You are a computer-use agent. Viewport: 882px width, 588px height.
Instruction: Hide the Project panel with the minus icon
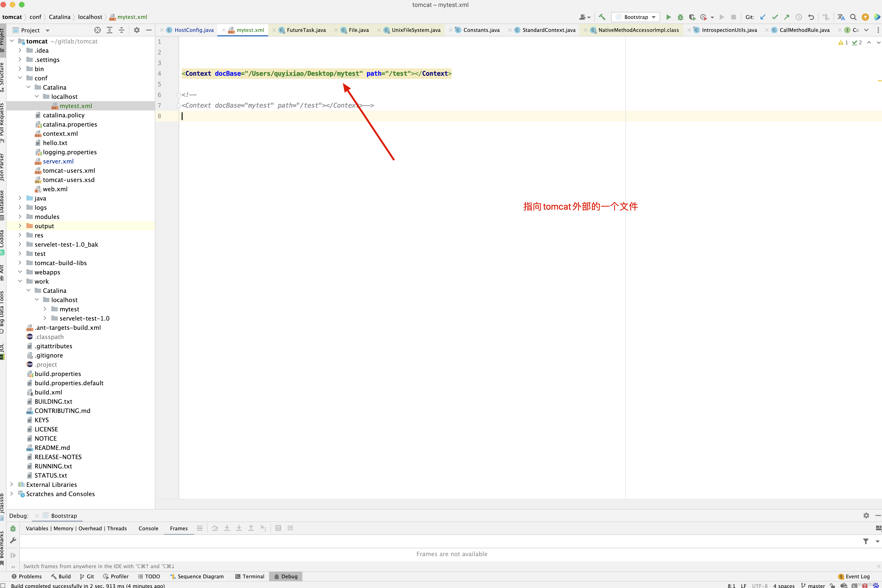149,30
